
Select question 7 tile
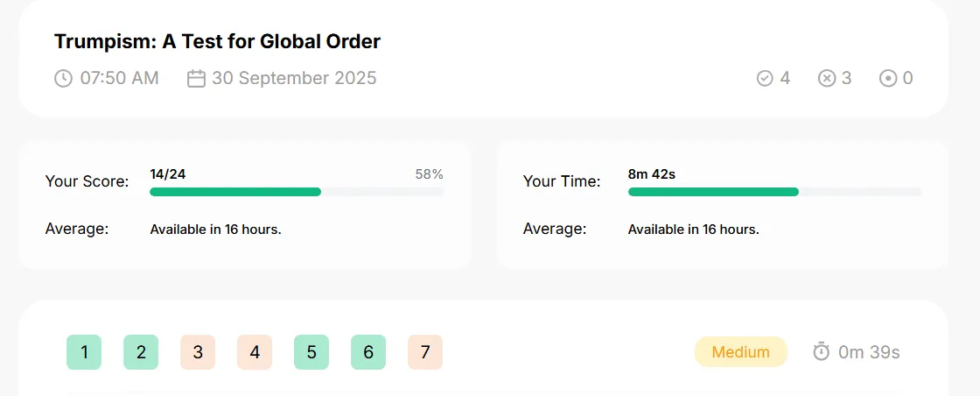[x=425, y=352]
